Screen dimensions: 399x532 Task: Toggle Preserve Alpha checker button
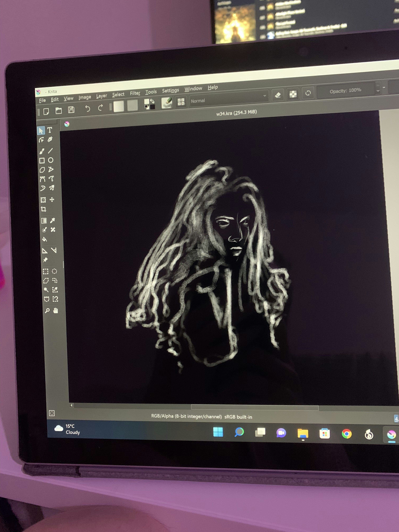coord(293,94)
